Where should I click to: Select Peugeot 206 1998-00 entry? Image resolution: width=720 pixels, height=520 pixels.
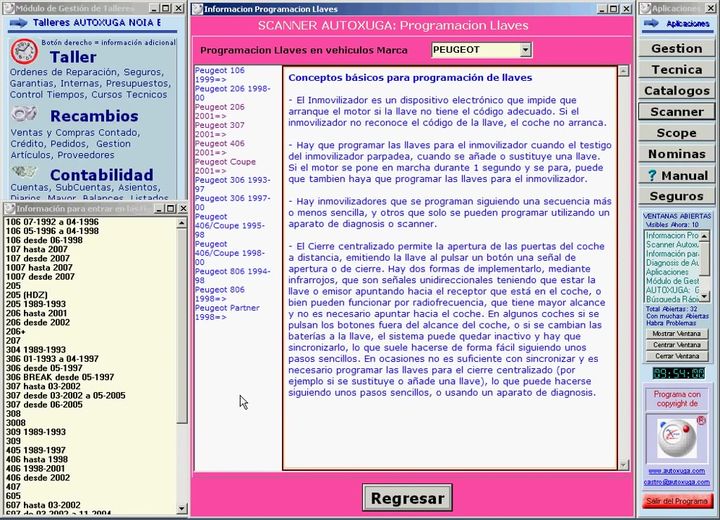232,93
